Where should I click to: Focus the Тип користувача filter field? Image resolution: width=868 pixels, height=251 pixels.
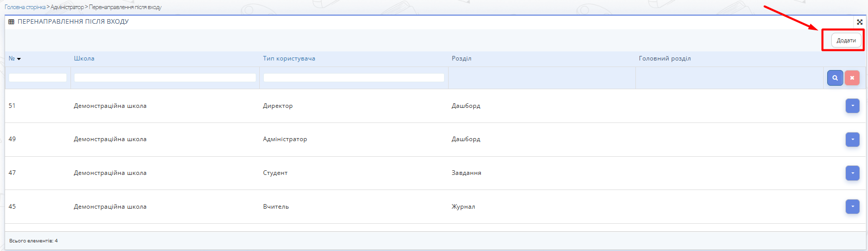click(354, 78)
